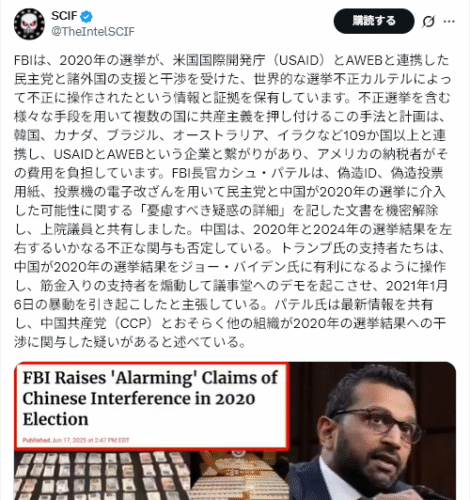Viewport: 470px width, 500px height.
Task: Click the blue verified badge
Action: tap(87, 16)
